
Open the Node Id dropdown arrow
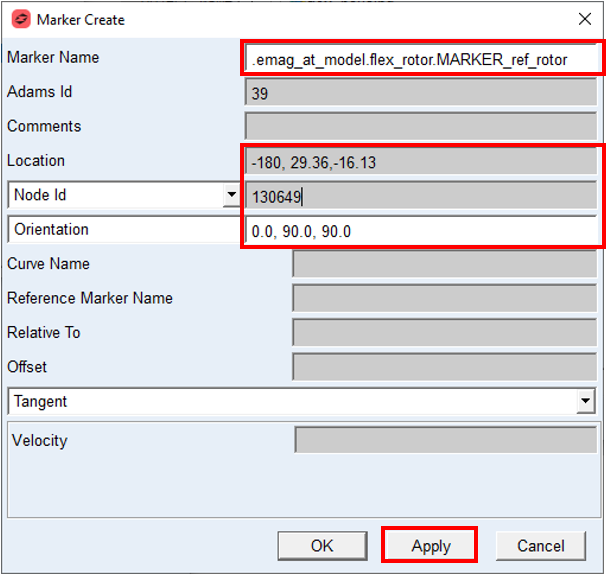231,195
